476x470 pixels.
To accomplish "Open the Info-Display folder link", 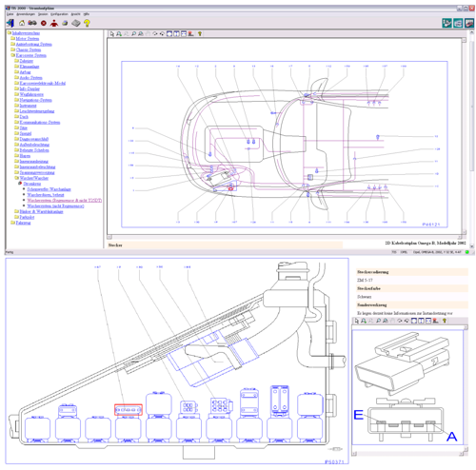I will click(x=30, y=88).
